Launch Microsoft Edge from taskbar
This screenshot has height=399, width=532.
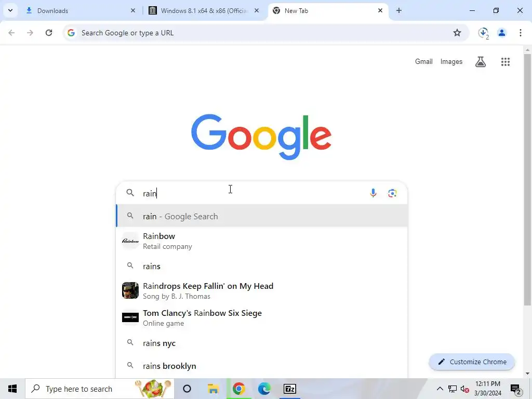pyautogui.click(x=264, y=389)
